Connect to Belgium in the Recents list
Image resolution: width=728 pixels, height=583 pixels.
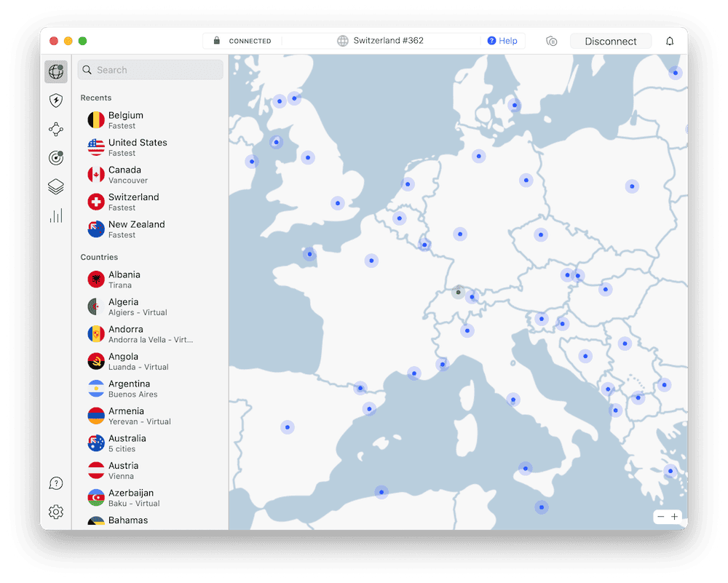[151, 120]
